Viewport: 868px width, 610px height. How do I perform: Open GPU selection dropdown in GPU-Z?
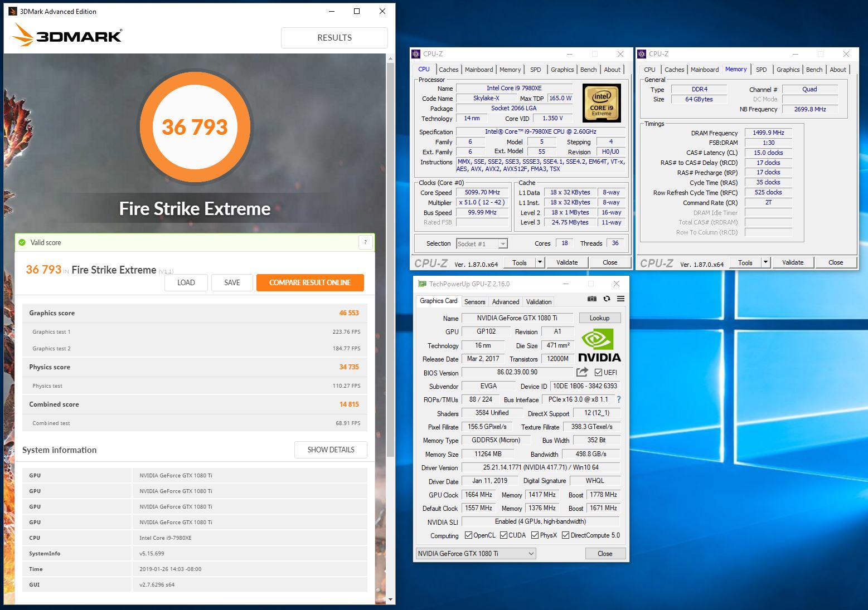476,553
